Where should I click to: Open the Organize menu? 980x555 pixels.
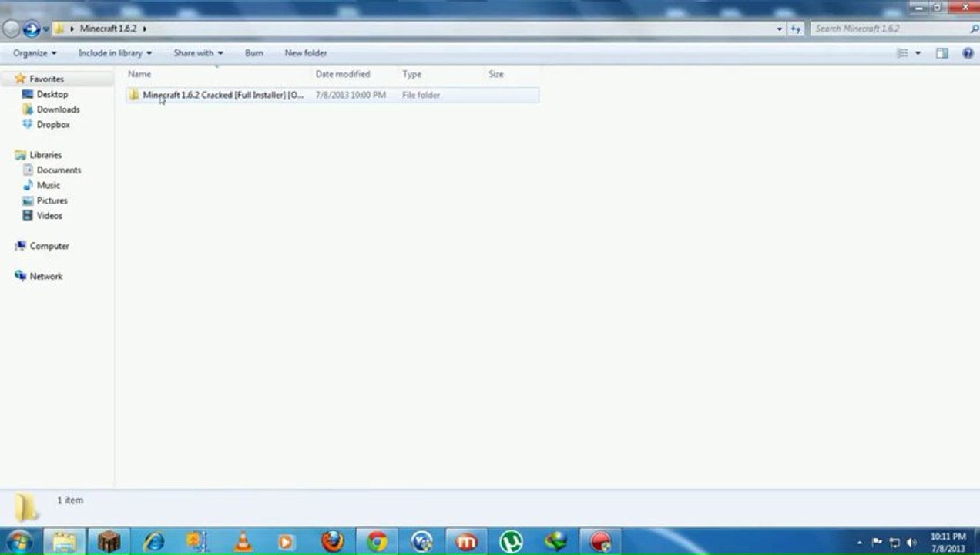click(x=35, y=53)
